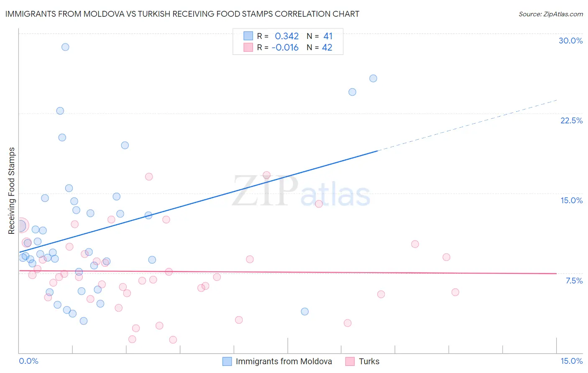Click the 0.0% x-axis label
This screenshot has width=588, height=373.
point(29,361)
